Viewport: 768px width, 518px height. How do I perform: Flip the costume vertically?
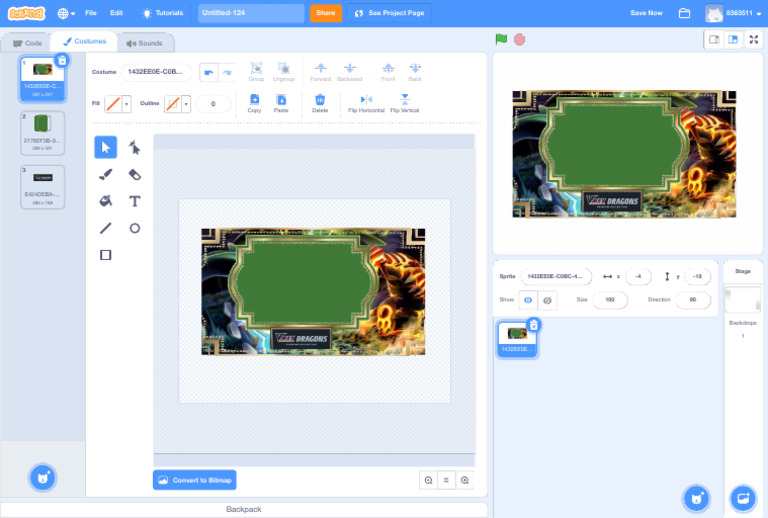405,103
